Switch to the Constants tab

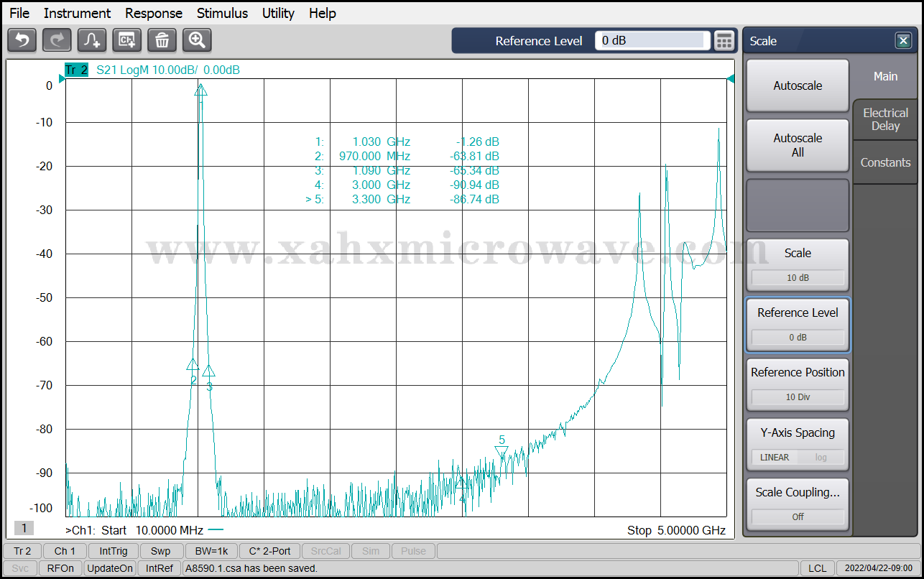coord(885,162)
